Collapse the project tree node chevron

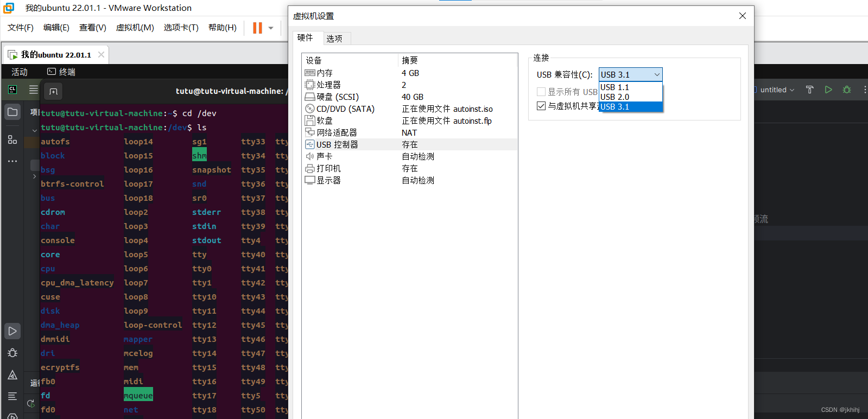[34, 130]
